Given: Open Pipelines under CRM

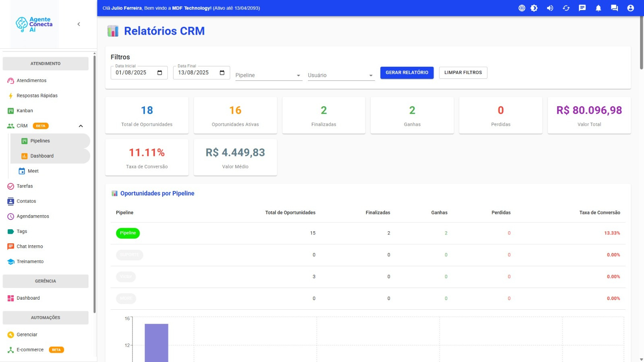Looking at the screenshot, I should 50,141.
